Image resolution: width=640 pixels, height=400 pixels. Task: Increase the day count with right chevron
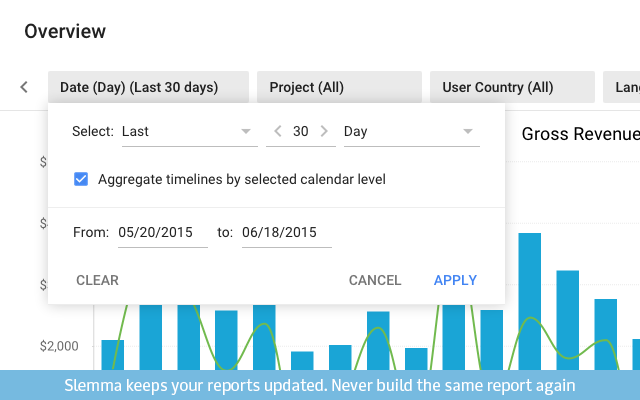(x=323, y=132)
